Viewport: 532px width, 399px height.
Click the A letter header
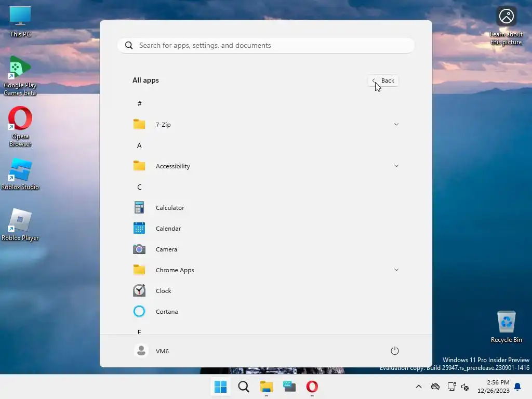click(139, 145)
